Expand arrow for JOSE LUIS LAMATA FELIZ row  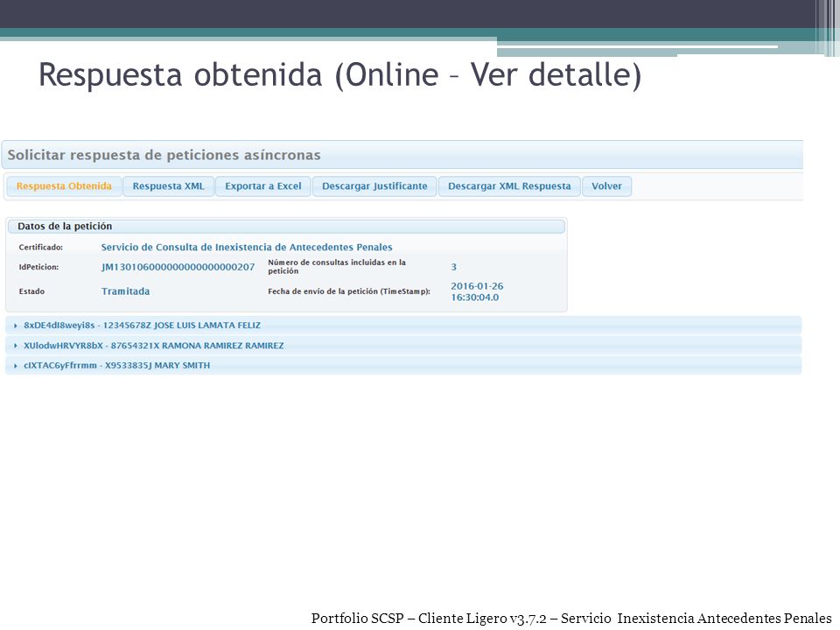coord(16,325)
